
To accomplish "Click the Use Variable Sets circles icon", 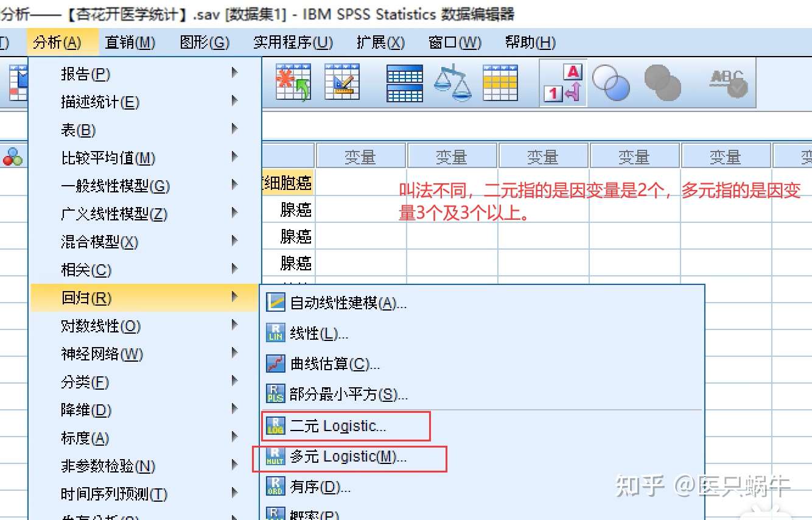I will tap(611, 83).
